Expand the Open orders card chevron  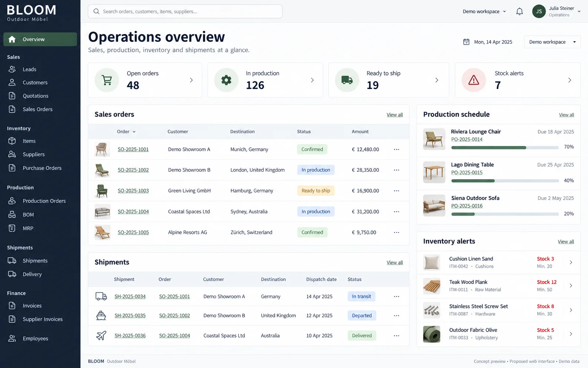tap(191, 80)
